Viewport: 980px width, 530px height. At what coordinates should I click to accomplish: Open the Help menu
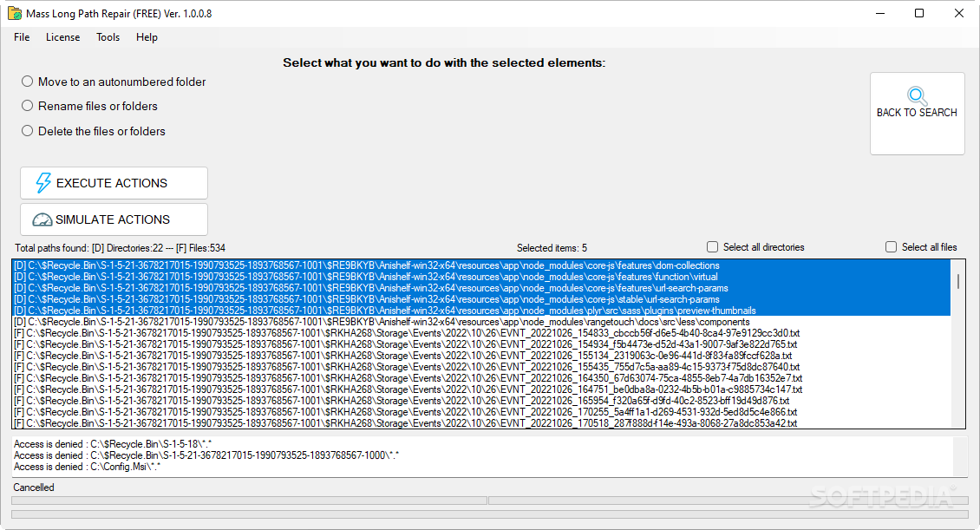147,37
